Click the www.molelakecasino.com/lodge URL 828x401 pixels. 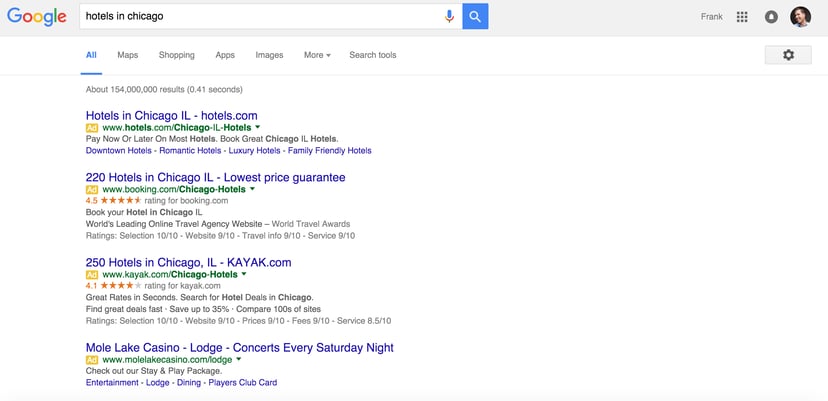coord(167,360)
